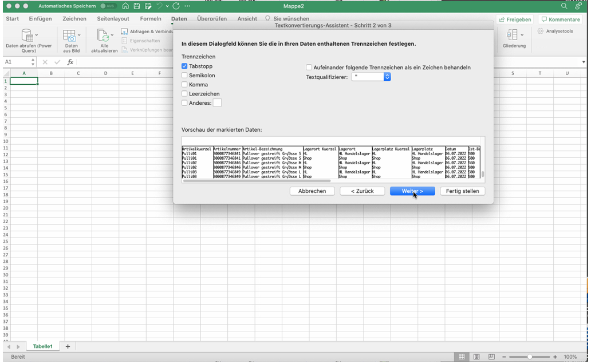Image resolution: width=591 pixels, height=364 pixels.
Task: Open the Analysetools gear icon
Action: point(541,31)
